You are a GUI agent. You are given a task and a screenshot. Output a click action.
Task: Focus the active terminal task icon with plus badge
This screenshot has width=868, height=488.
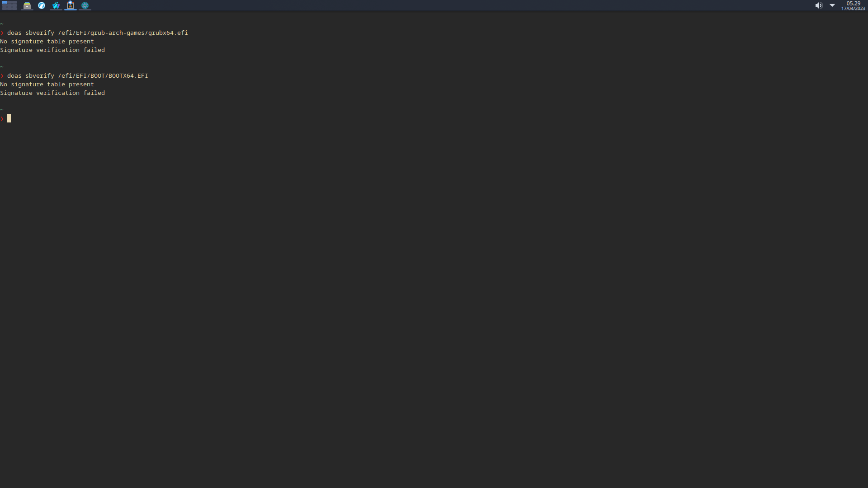click(x=71, y=5)
